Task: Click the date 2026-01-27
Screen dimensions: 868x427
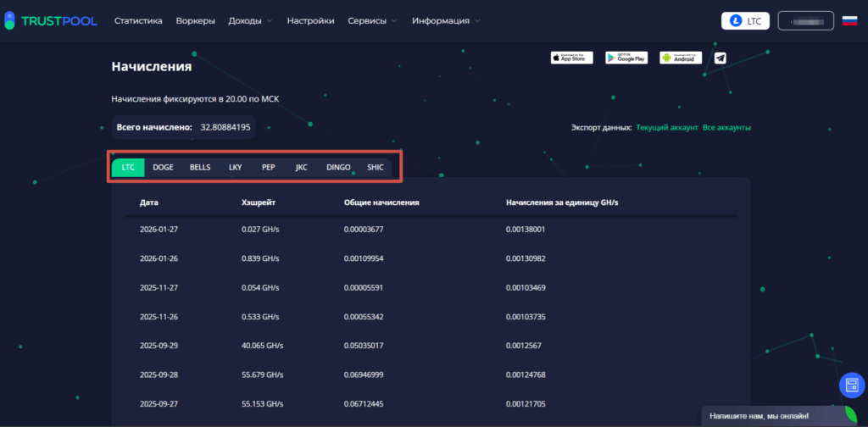Action: tap(159, 229)
